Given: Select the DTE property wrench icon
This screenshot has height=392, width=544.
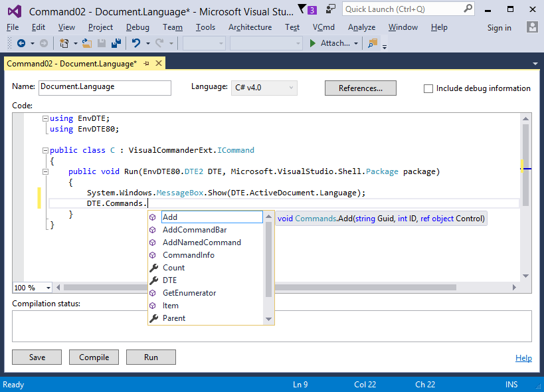Looking at the screenshot, I should pyautogui.click(x=153, y=280).
